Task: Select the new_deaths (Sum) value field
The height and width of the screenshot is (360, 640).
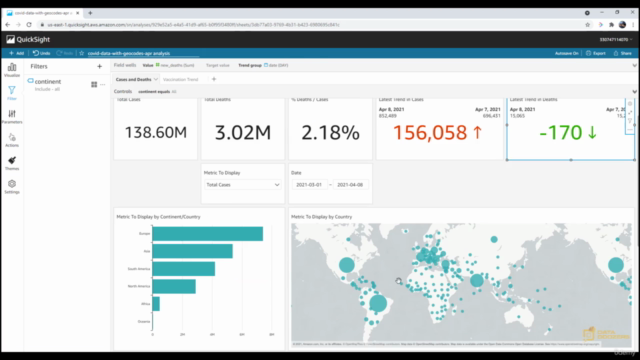Action: point(175,65)
